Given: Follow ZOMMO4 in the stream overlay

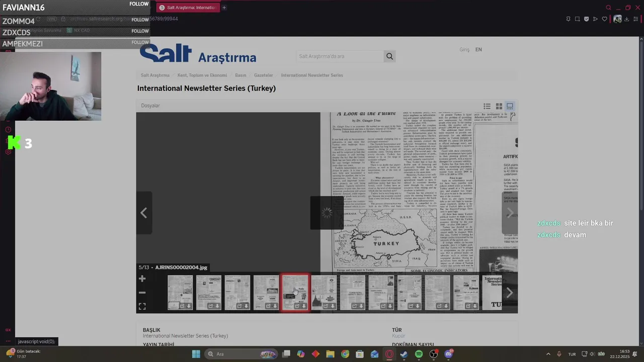Looking at the screenshot, I should [140, 20].
